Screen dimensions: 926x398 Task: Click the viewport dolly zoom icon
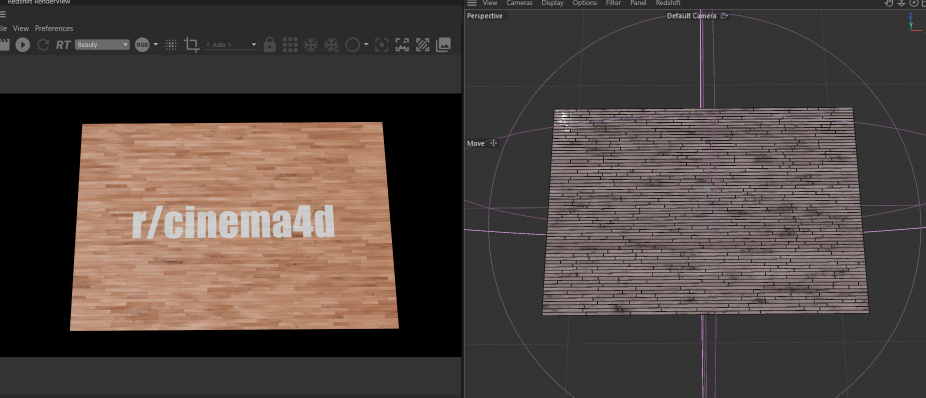(x=901, y=3)
